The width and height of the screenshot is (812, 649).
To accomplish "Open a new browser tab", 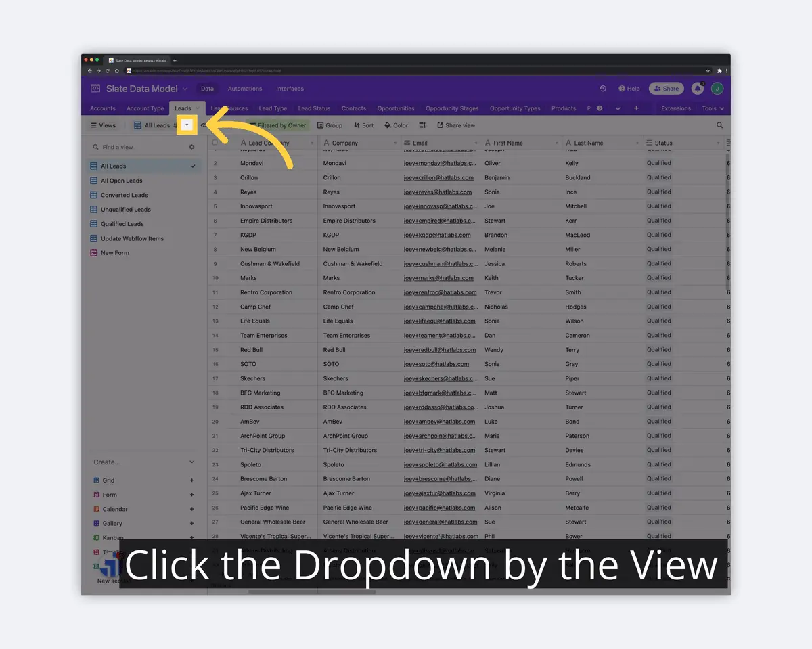I will (x=175, y=60).
